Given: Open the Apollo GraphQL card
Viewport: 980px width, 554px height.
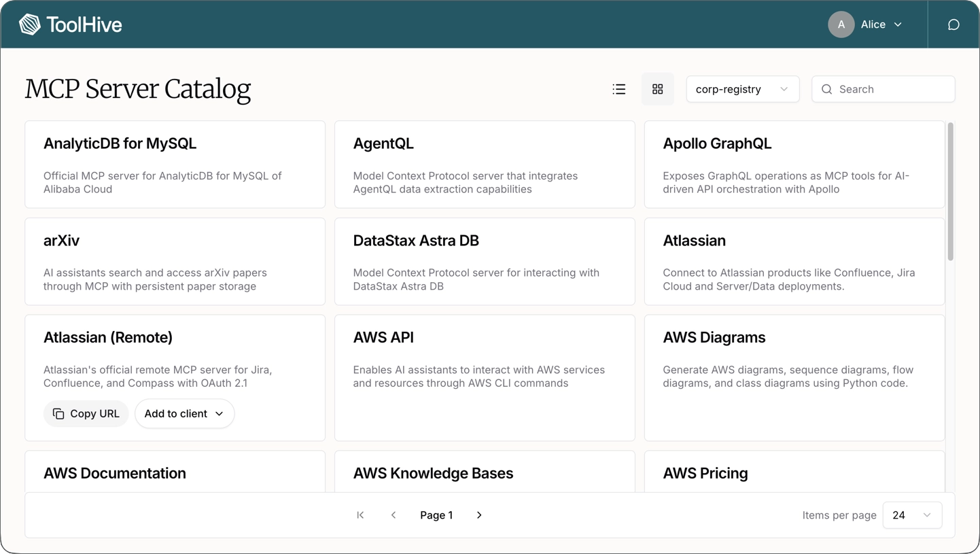Looking at the screenshot, I should 794,165.
